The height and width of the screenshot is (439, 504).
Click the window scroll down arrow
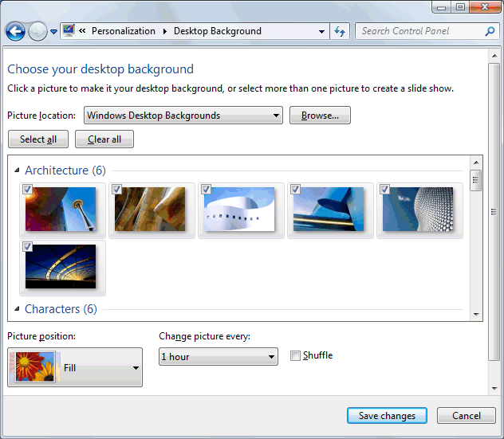tap(494, 389)
